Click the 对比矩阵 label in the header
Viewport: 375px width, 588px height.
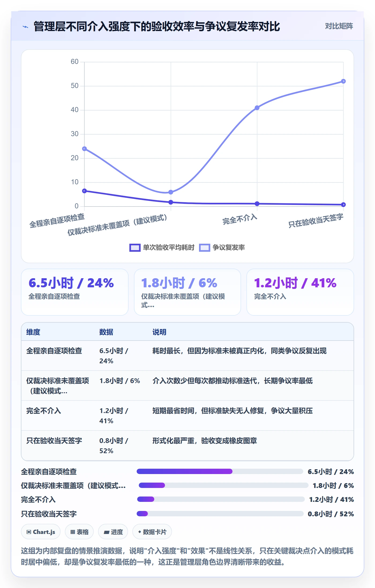339,26
